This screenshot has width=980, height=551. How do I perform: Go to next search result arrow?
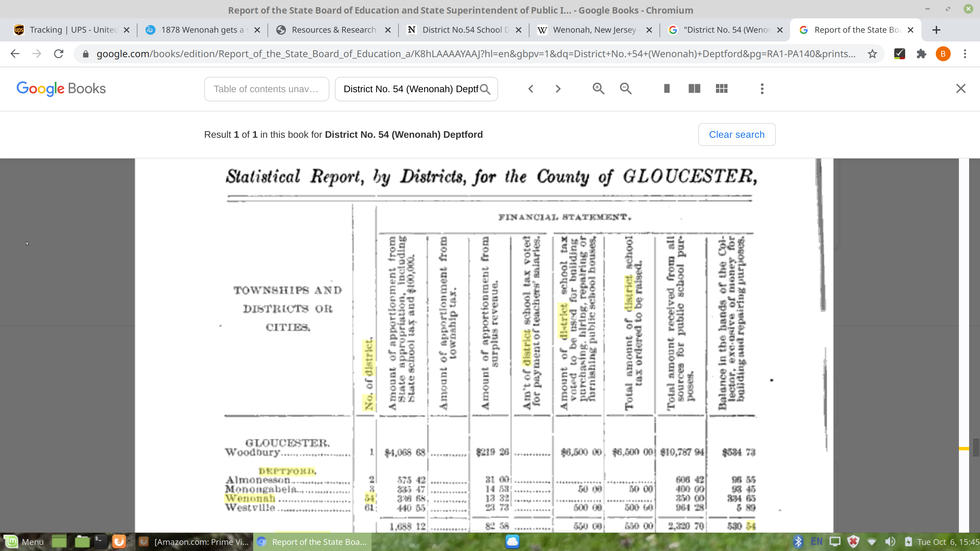click(558, 88)
